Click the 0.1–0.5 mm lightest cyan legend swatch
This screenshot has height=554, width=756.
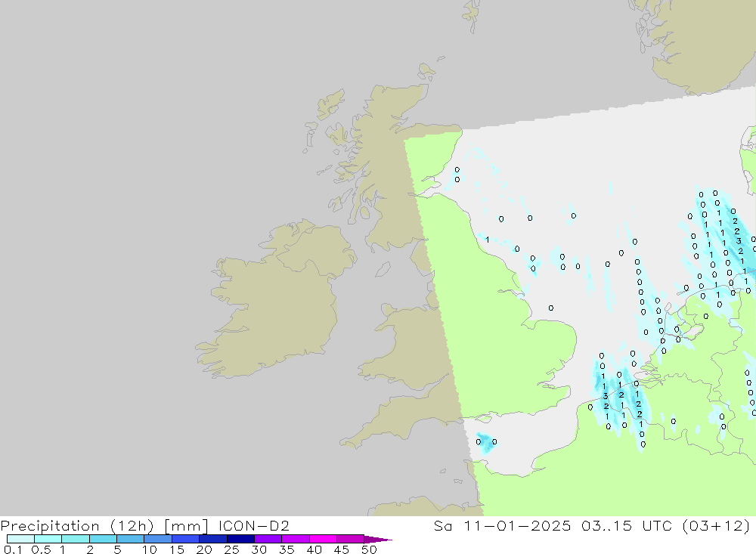click(x=20, y=539)
